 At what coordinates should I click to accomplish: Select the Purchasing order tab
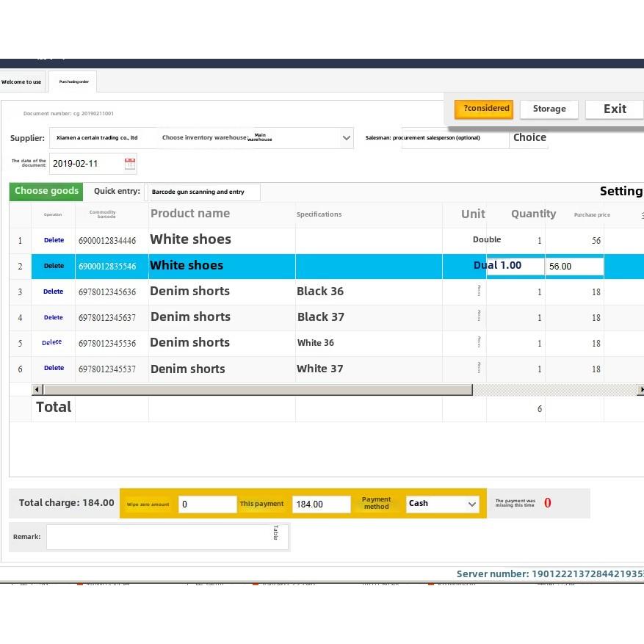tap(73, 82)
